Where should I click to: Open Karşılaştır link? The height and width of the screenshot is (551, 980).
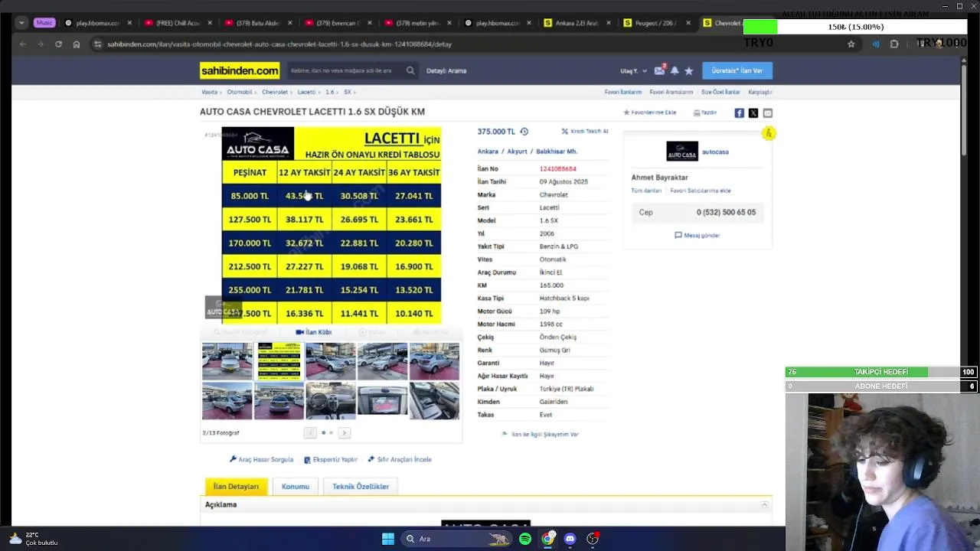pos(760,92)
